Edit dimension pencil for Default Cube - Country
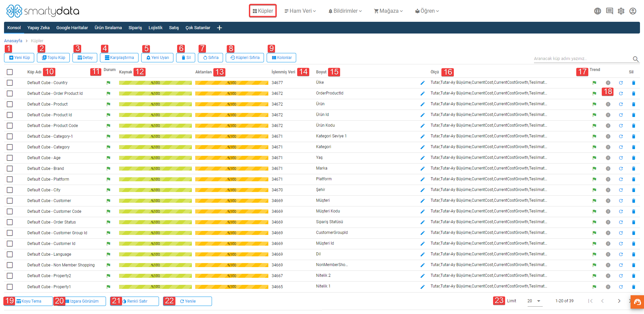Image resolution: width=644 pixels, height=314 pixels. [x=423, y=83]
